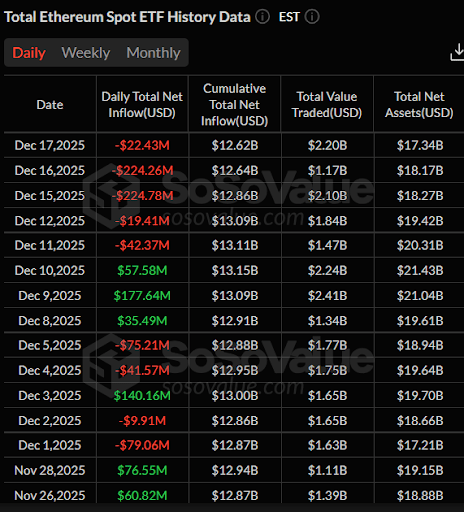Click the Total Value Traded header
This screenshot has width=464, height=512.
327,105
